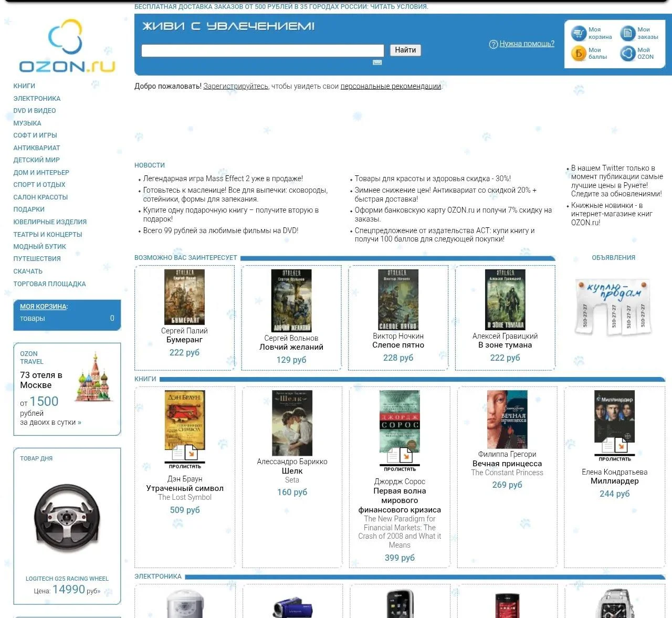This screenshot has width=672, height=618.
Task: Click the virtual keyboard icon under search
Action: pos(377,62)
